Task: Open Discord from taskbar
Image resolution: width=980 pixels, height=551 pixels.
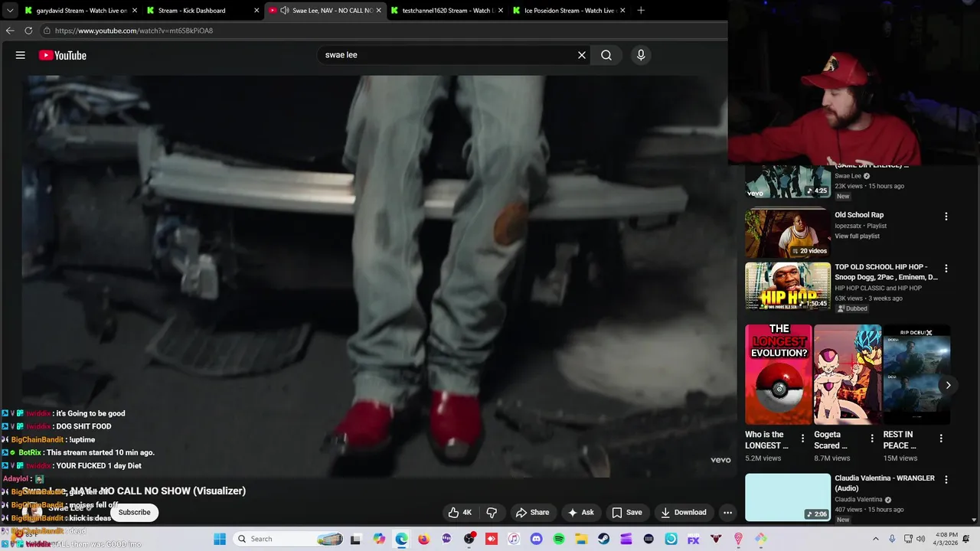Action: coord(536,540)
